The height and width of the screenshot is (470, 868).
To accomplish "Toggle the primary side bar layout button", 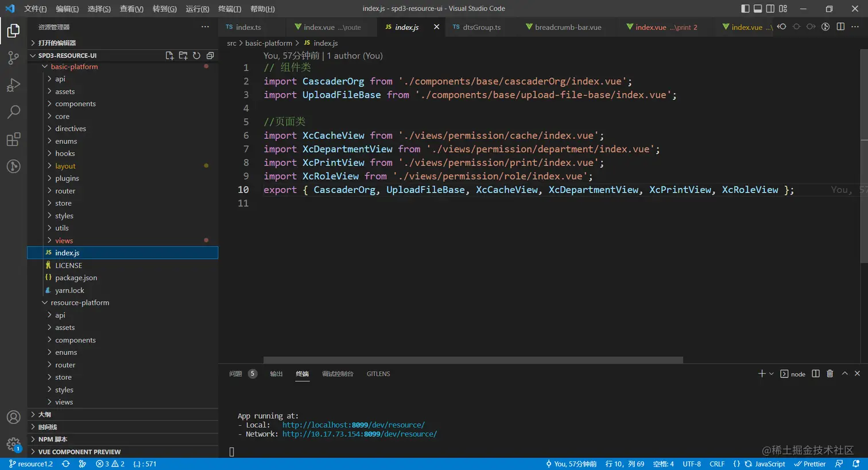I will (x=745, y=9).
